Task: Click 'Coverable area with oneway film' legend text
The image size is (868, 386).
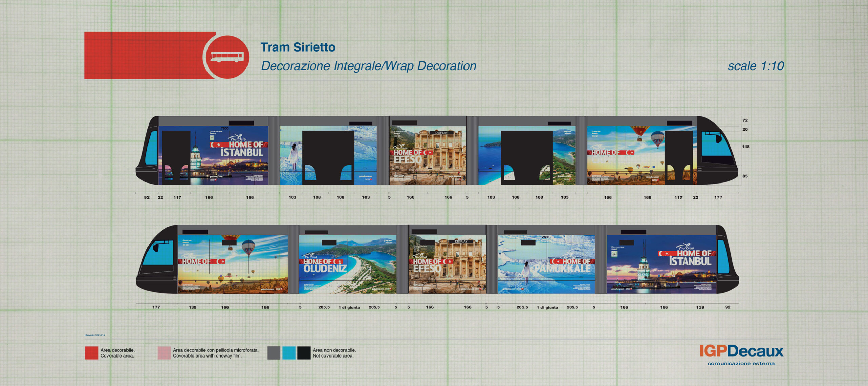Action: 207,356
